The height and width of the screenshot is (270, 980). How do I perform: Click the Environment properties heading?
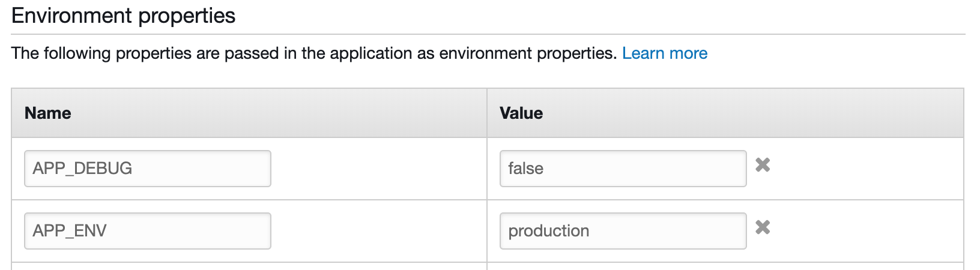pos(124,16)
